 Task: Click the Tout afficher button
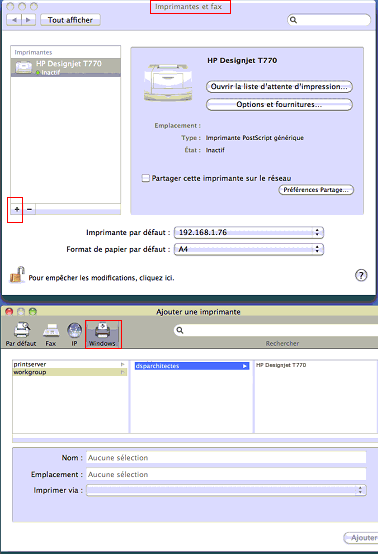coord(70,20)
